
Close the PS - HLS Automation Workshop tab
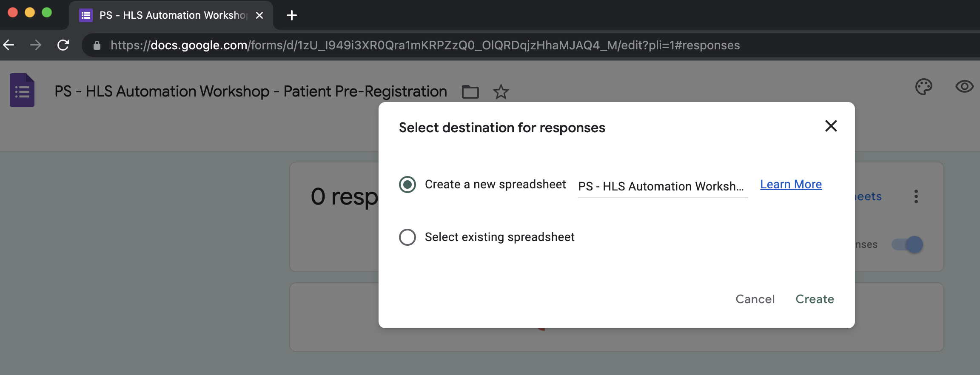pos(259,15)
